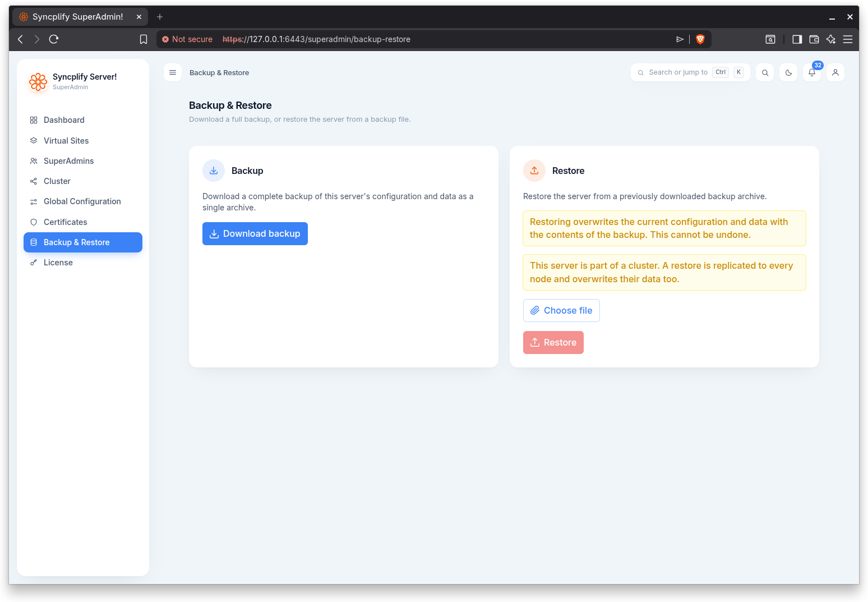Go to SuperAdmins page
This screenshot has width=868, height=602.
coord(83,161)
